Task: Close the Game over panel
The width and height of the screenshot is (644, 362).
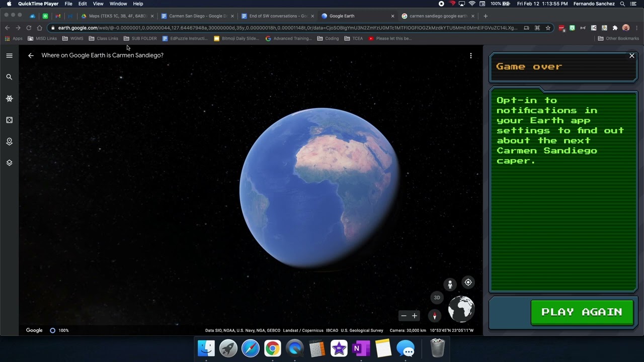Action: [632, 56]
